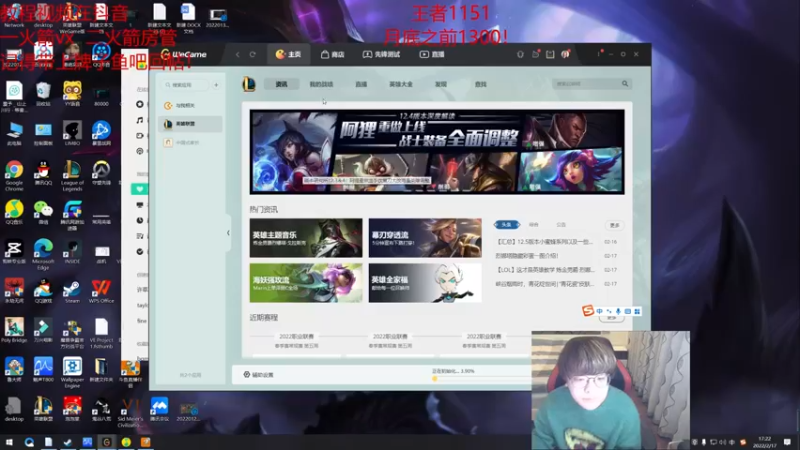Viewport: 800px width, 450px height.
Task: Click the save/download box icon in header
Action: 550,54
